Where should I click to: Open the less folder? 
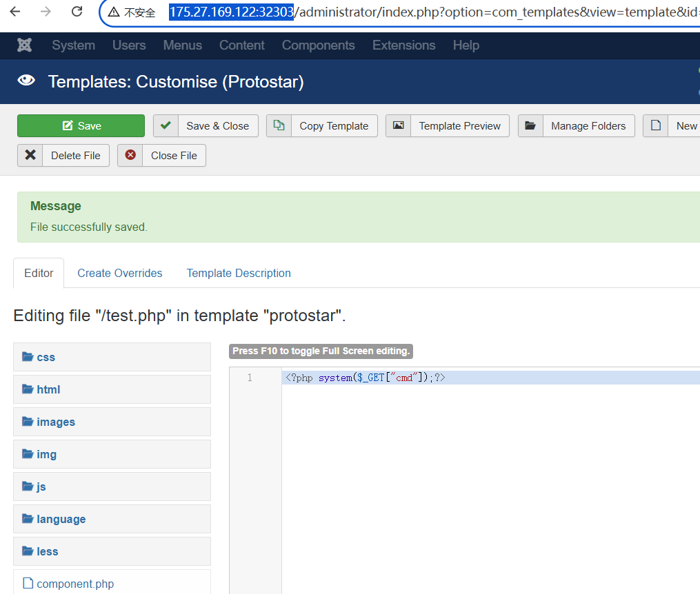[x=48, y=551]
